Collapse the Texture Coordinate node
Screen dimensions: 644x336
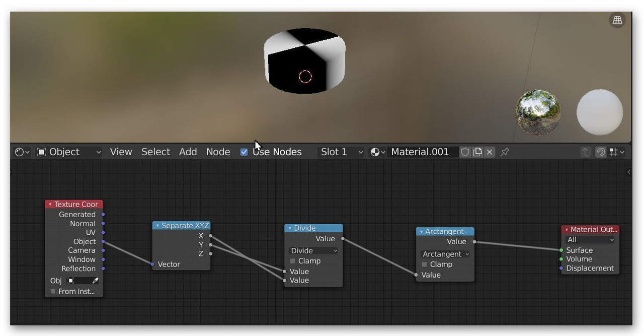pyautogui.click(x=50, y=205)
